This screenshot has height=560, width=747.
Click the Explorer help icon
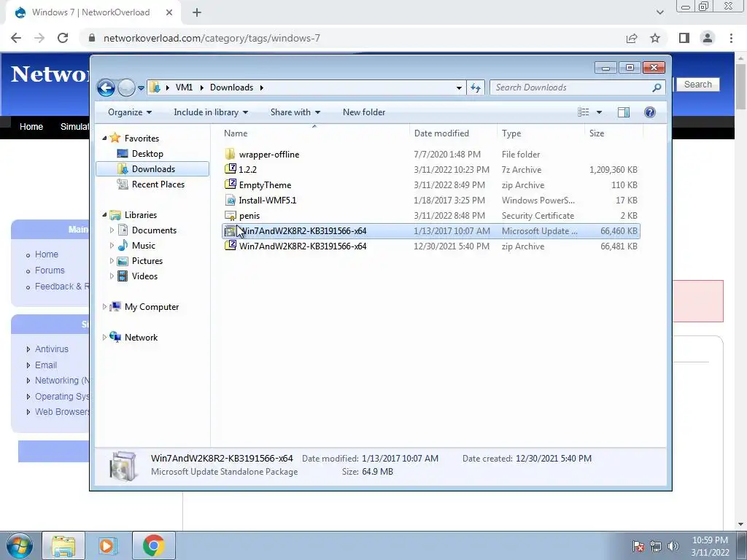click(650, 112)
